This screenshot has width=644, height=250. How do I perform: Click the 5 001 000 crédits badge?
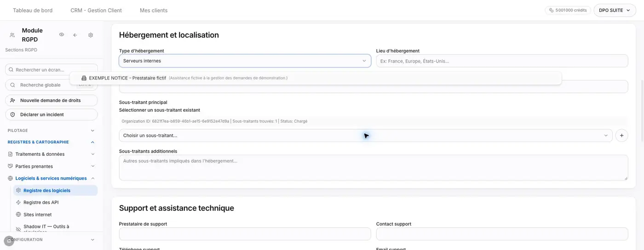568,10
